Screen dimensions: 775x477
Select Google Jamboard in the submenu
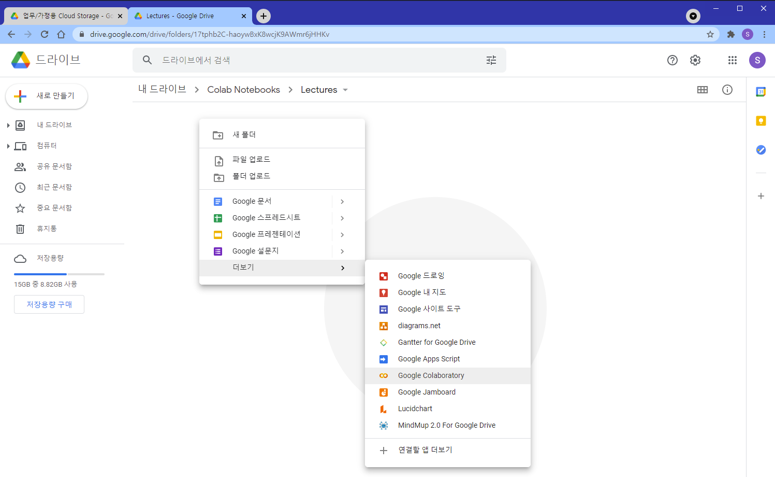(426, 392)
